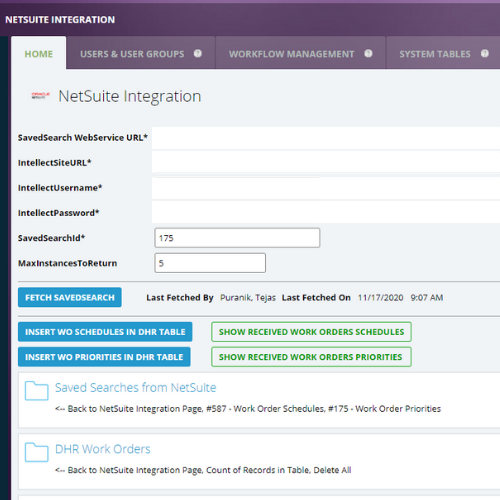This screenshot has width=500, height=500.
Task: Click Back to NetSuite Integration Page under Saved Searches
Action: tap(129, 409)
